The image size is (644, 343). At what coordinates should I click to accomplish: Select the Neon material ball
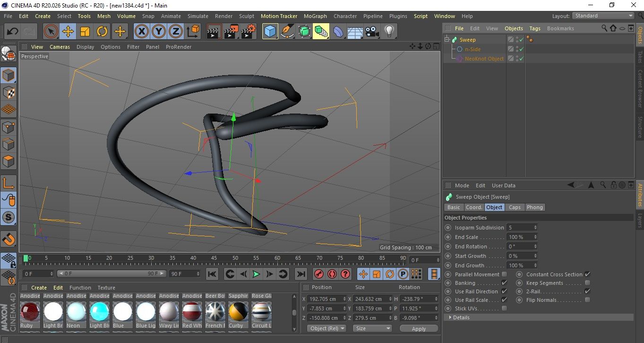[x=76, y=311]
